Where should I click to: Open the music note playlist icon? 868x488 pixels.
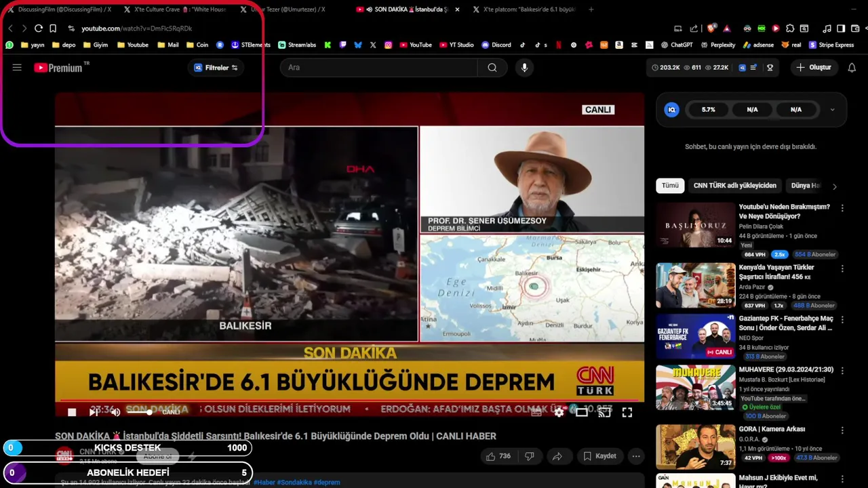click(827, 28)
